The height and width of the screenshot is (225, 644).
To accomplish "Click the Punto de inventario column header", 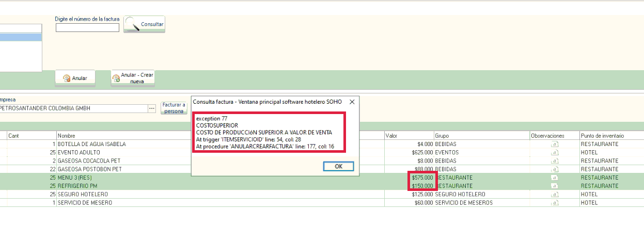I will pyautogui.click(x=602, y=136).
